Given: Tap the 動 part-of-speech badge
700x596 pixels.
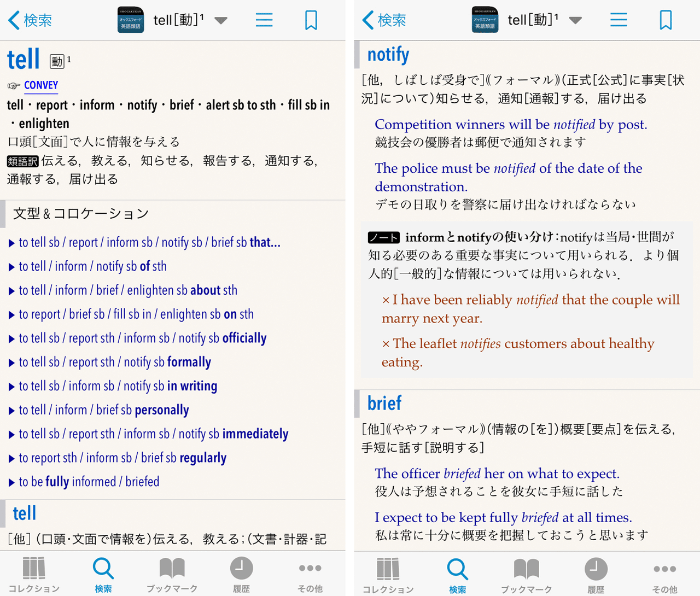Looking at the screenshot, I should click(x=57, y=61).
